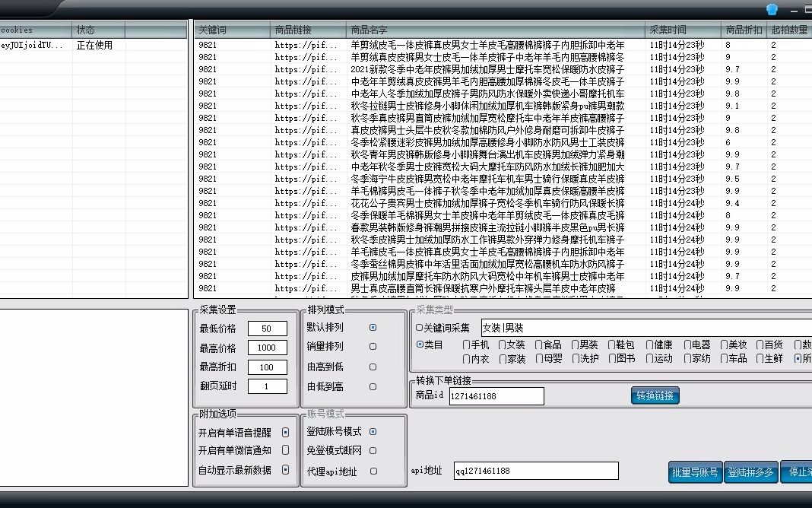Image resolution: width=812 pixels, height=508 pixels.
Task: Click the 批量导账号 batch import accounts button
Action: point(694,471)
